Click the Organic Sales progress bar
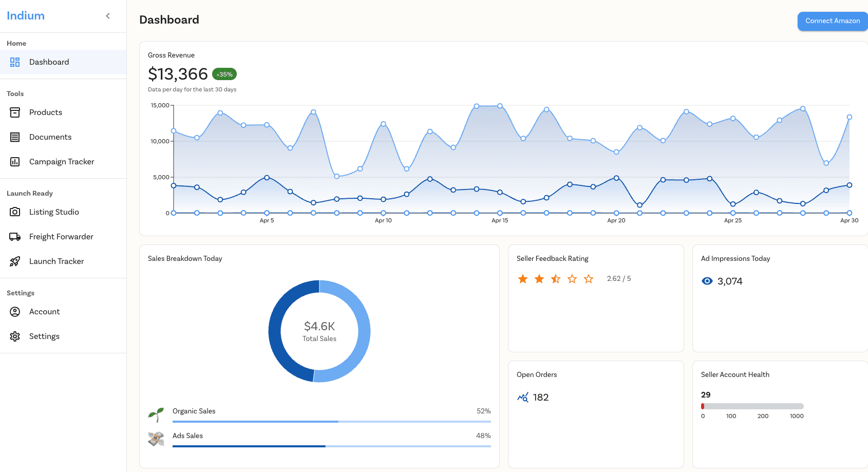Viewport: 868px width, 472px height. 331,422
